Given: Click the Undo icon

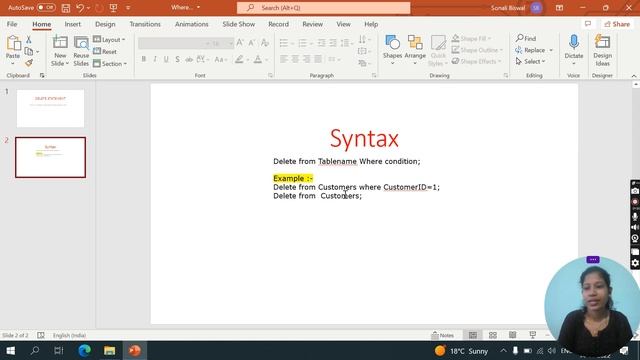Looking at the screenshot, I should [x=80, y=8].
